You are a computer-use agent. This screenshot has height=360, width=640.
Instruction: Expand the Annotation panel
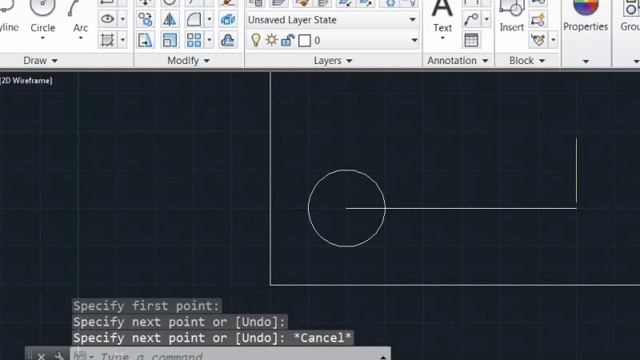coord(457,60)
